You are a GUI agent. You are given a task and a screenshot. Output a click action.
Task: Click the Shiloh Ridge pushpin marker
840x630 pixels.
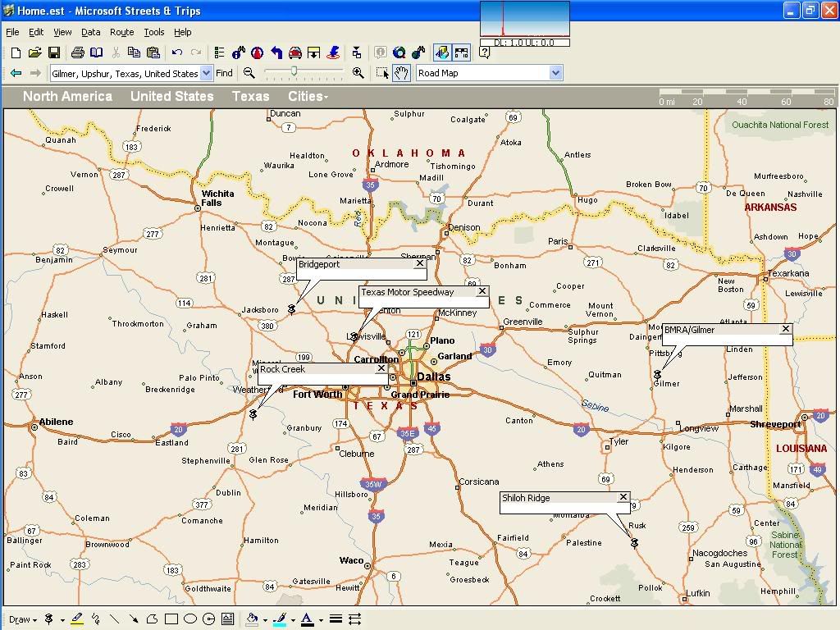[x=634, y=543]
